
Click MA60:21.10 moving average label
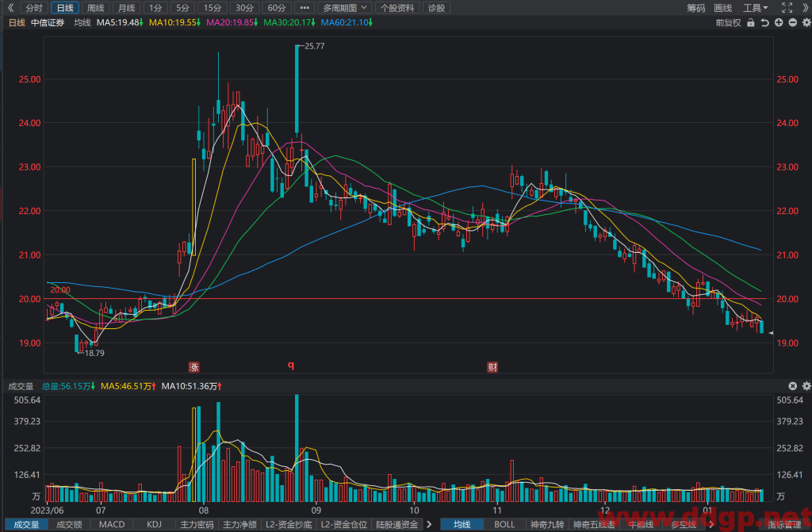(347, 23)
